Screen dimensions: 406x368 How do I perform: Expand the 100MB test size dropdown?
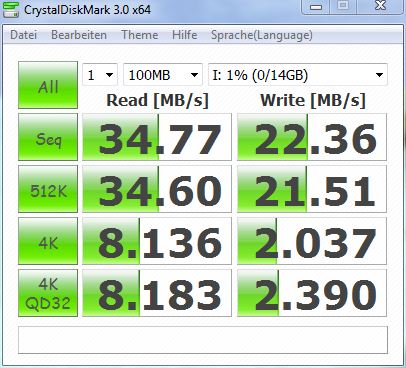pyautogui.click(x=163, y=75)
